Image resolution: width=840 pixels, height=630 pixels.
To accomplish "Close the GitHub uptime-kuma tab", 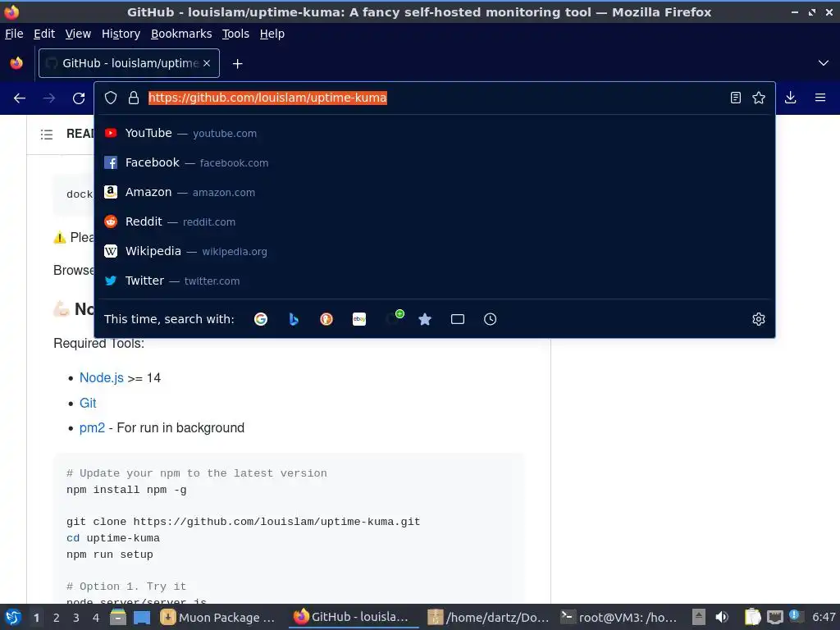I will click(x=207, y=63).
